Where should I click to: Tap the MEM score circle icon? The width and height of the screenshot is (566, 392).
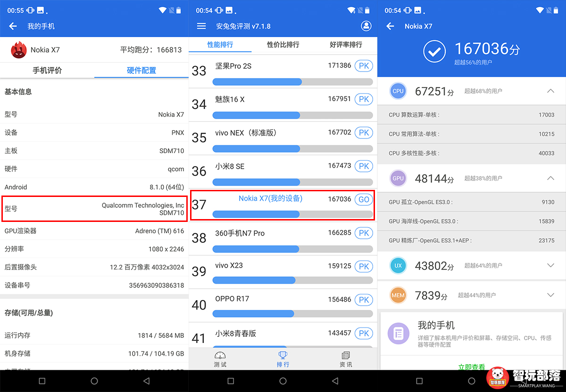click(x=398, y=295)
